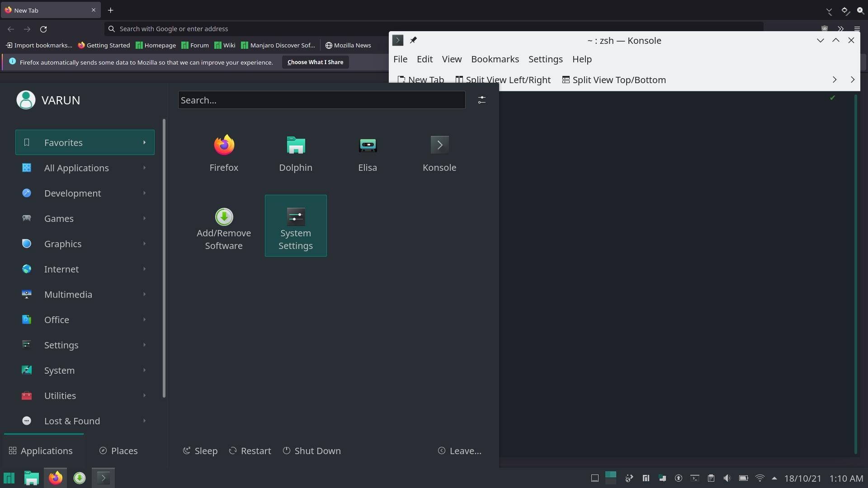The width and height of the screenshot is (868, 488).
Task: Click Shut Down in the launcher
Action: [x=312, y=450]
